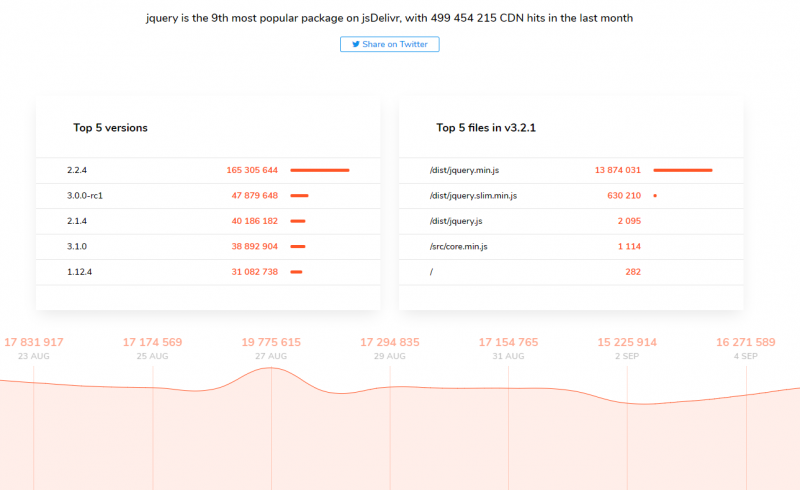
Task: Click the 23 AUG chart marker
Action: (34, 356)
